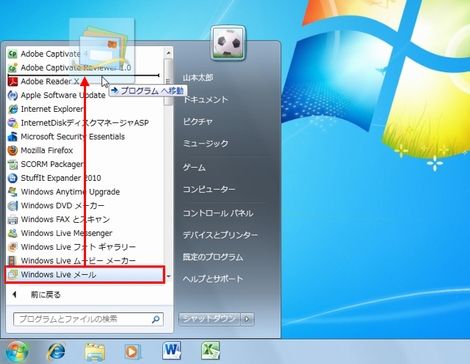Select Windows Live メール text entry
The width and height of the screenshot is (470, 364).
[58, 275]
